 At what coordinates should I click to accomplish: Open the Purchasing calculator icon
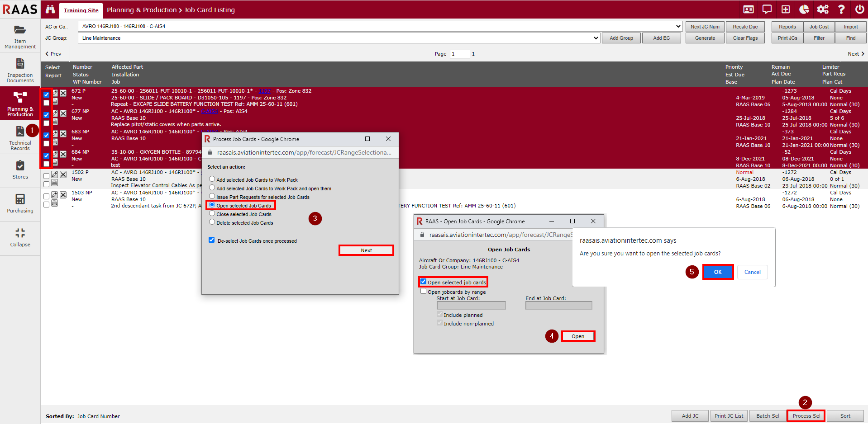tap(20, 199)
